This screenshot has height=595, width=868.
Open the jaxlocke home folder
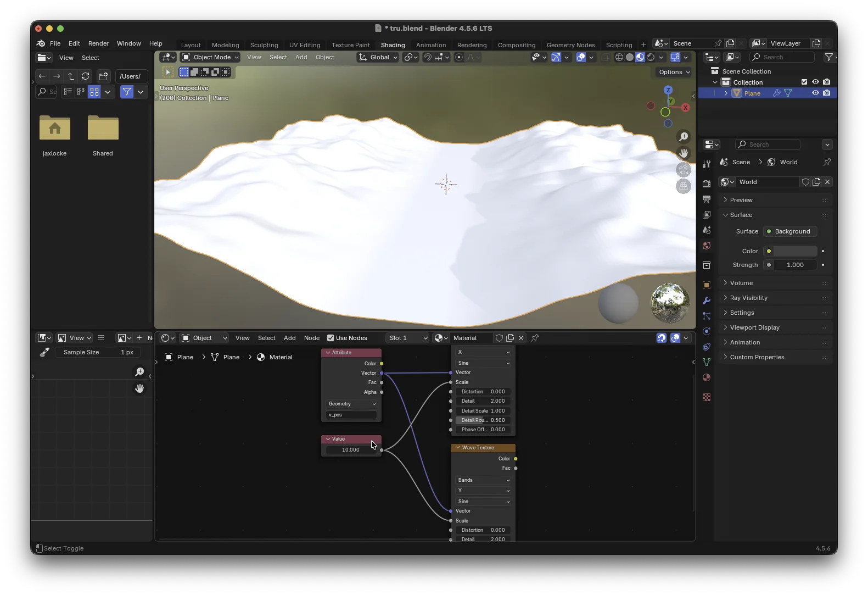click(x=55, y=129)
